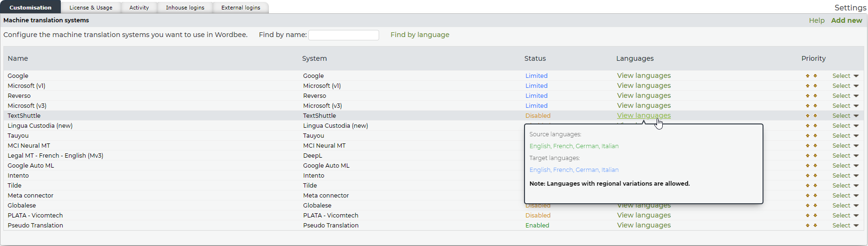Click the up arrow for Reverso
The width and height of the screenshot is (868, 246).
[807, 96]
